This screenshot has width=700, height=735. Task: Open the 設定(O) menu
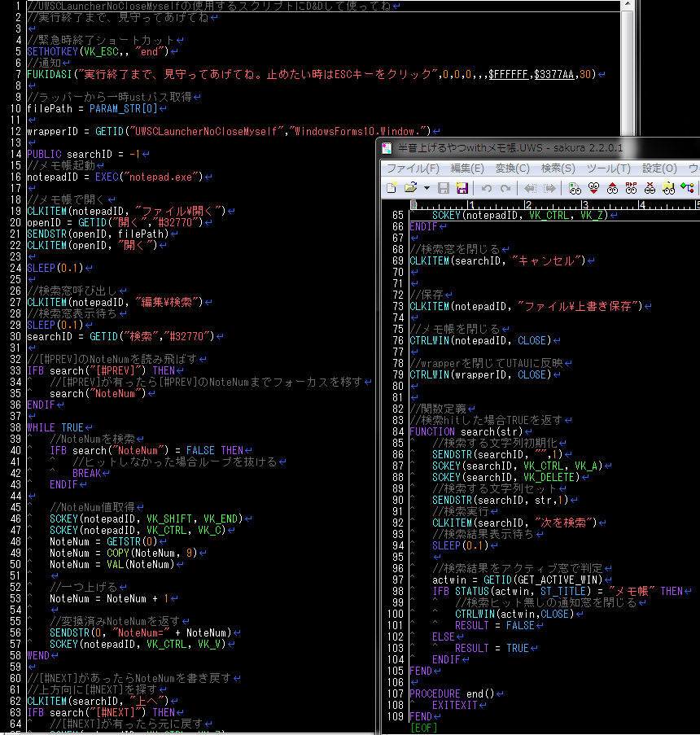[x=659, y=168]
